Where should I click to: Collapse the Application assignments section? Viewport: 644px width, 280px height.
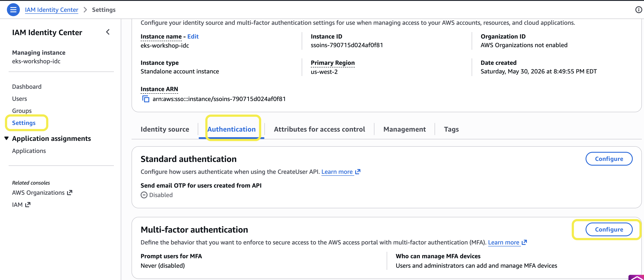coord(7,138)
